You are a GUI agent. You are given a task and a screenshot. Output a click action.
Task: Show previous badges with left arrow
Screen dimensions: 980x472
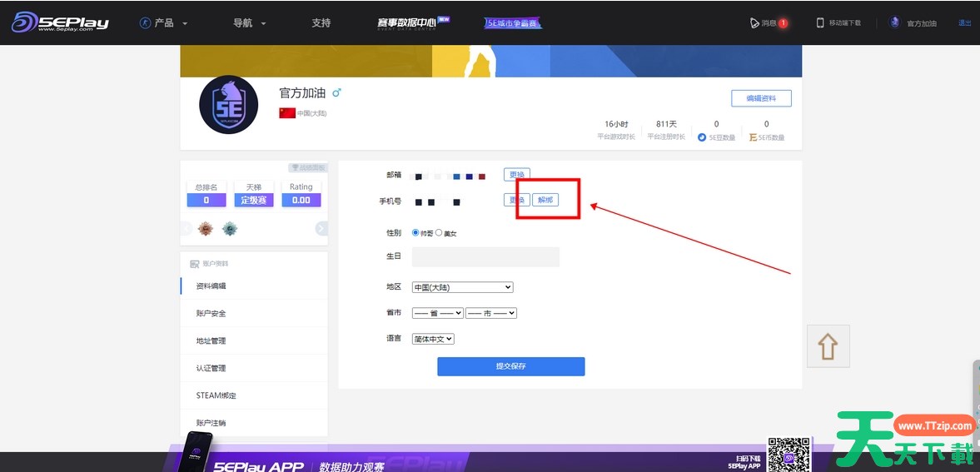[x=187, y=229]
